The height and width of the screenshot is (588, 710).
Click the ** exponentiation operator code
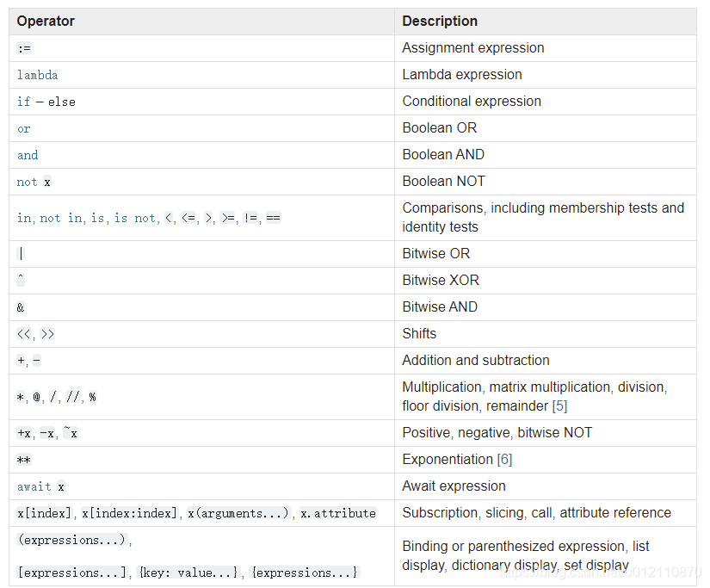[23, 460]
